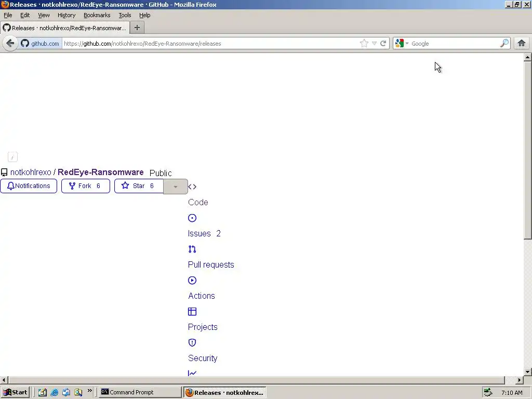The width and height of the screenshot is (532, 399).
Task: Click the Code angle-brackets icon
Action: 192,187
